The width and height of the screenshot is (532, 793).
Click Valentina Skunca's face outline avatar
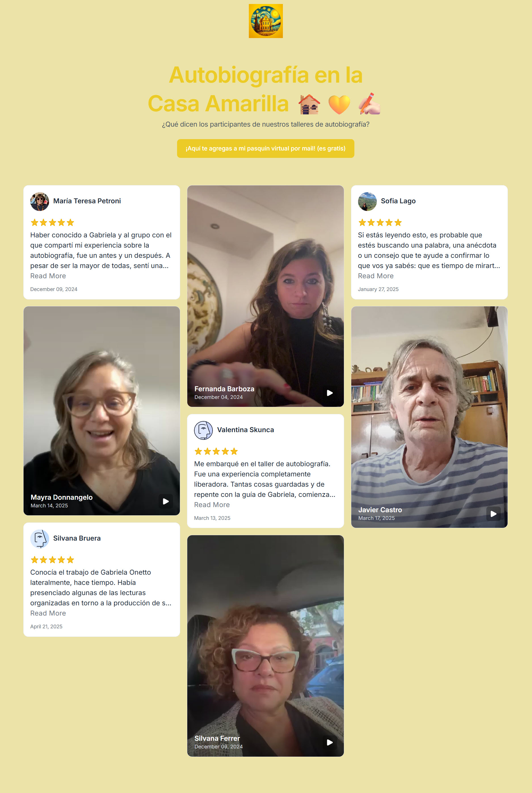pos(203,430)
